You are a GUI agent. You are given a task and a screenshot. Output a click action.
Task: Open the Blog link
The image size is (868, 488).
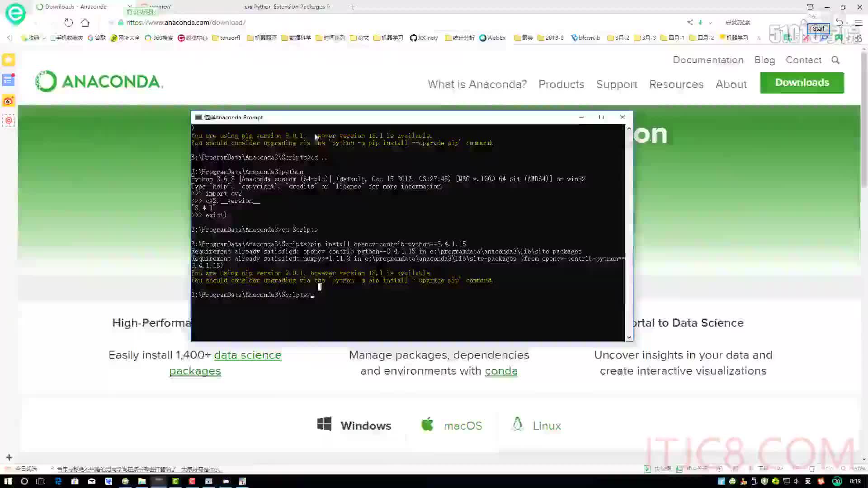coord(764,60)
